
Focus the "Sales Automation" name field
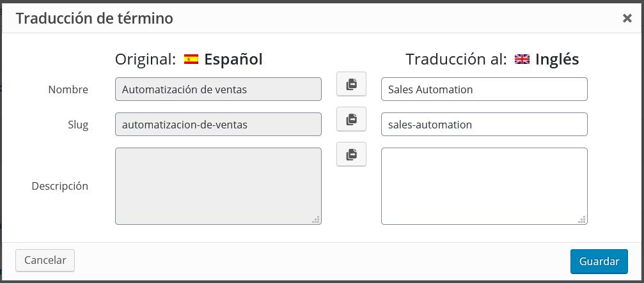click(483, 89)
